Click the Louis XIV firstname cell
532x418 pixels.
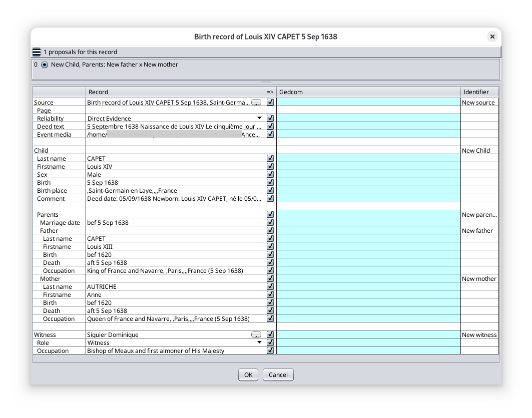coord(175,167)
